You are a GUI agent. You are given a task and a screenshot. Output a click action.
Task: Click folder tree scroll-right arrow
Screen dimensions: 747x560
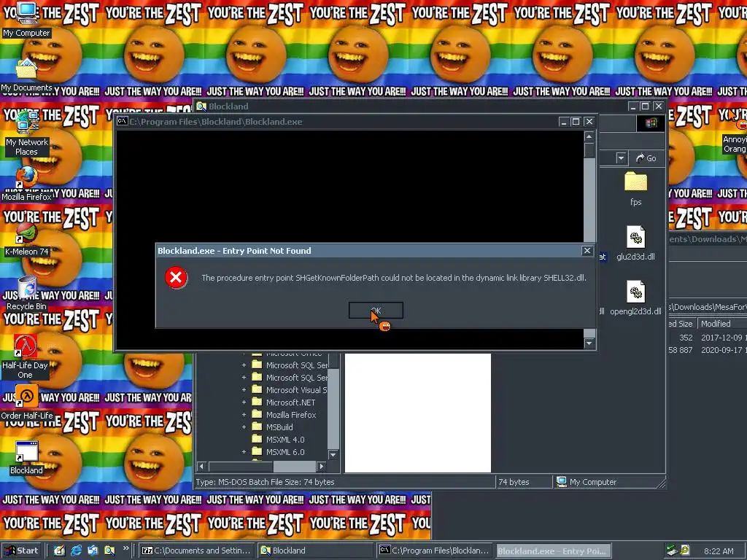pos(322,466)
